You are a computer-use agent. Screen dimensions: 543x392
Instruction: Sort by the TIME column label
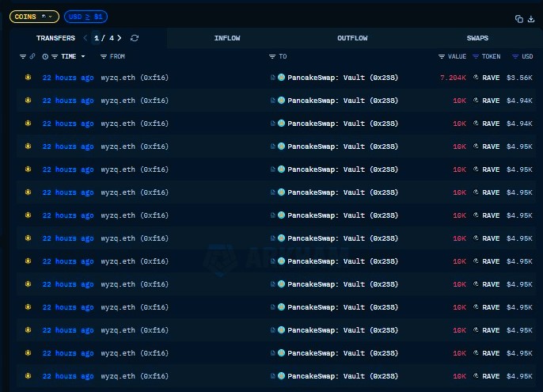click(69, 56)
